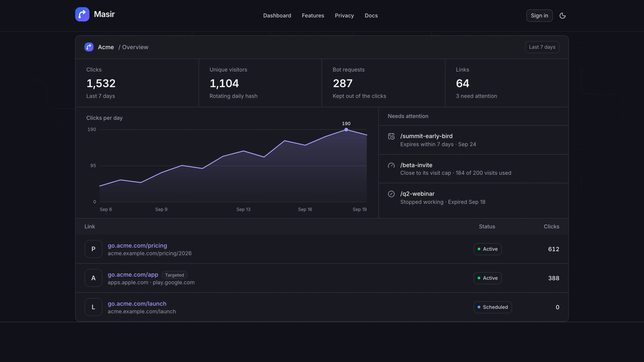Click Links count 64 value

[462, 83]
